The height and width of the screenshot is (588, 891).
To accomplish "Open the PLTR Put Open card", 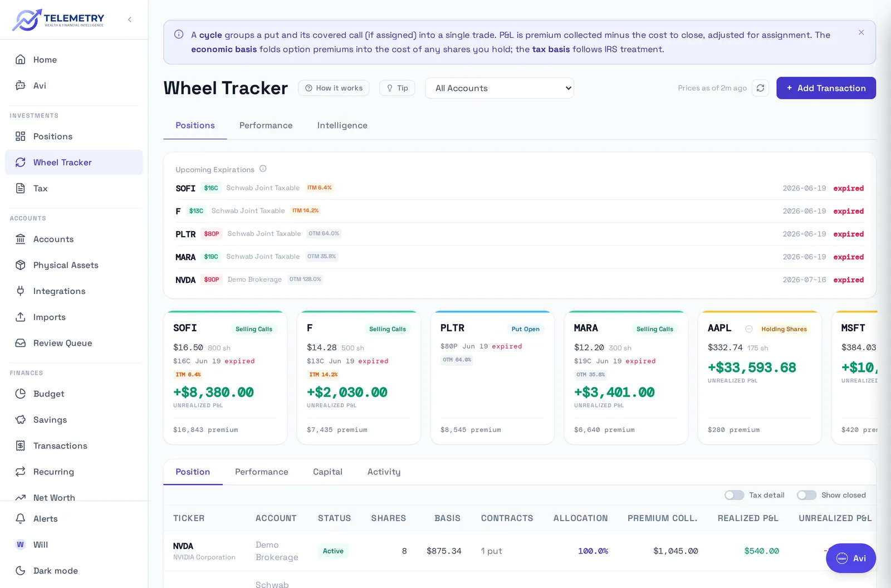I will [x=492, y=378].
